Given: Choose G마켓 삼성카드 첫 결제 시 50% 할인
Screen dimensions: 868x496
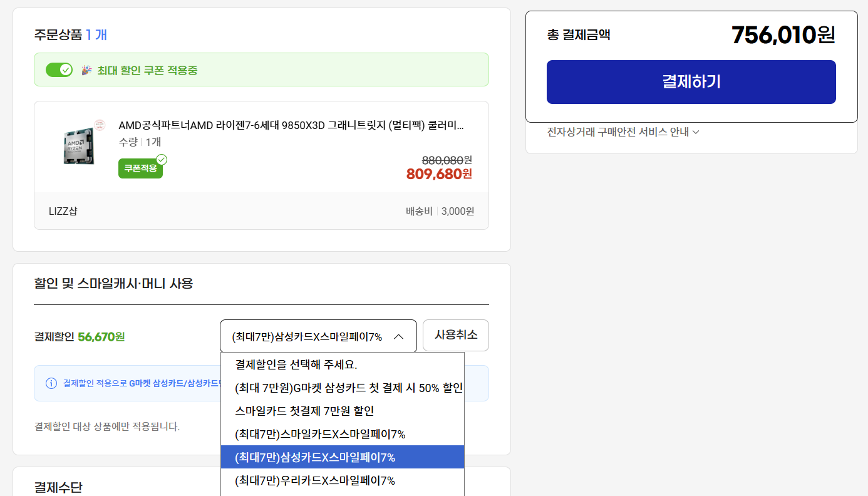Looking at the screenshot, I should (348, 388).
